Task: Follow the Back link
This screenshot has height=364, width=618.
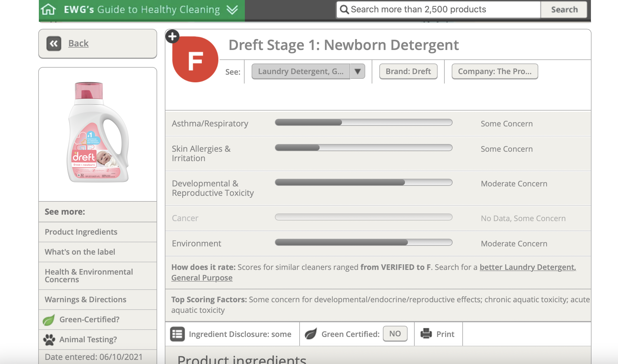Action: [78, 43]
